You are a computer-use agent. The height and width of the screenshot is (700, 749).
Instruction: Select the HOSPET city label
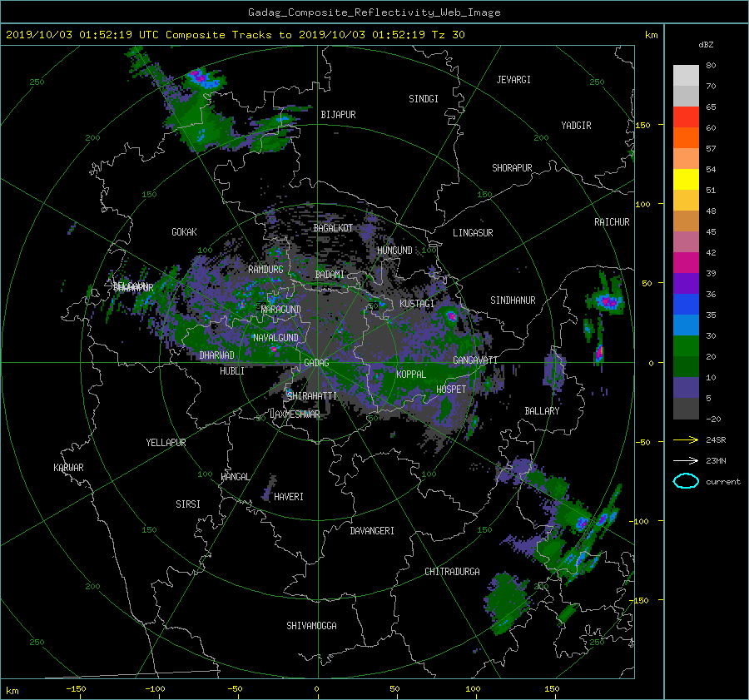(x=451, y=390)
